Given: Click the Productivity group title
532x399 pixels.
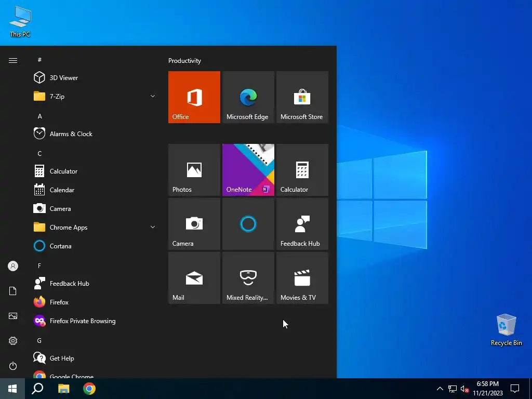Looking at the screenshot, I should (184, 61).
